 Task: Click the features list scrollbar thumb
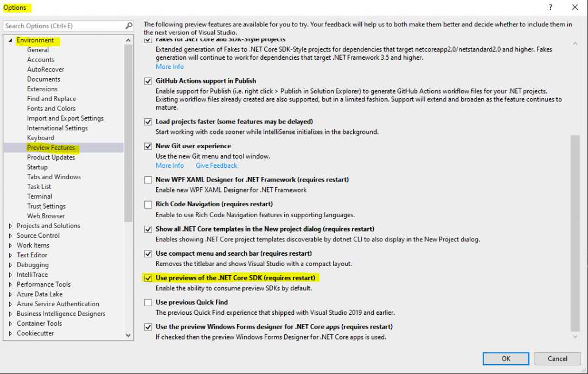(575, 233)
